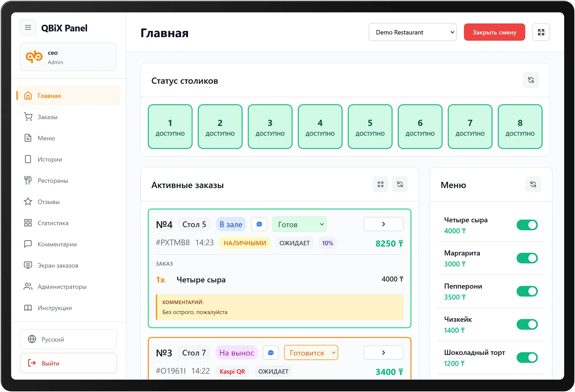Change status dropdown Готов on order №4
Image resolution: width=575 pixels, height=392 pixels.
[299, 224]
